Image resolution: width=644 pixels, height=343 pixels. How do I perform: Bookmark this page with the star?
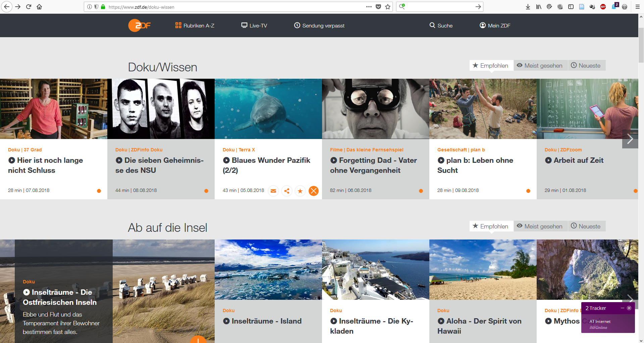click(x=388, y=7)
